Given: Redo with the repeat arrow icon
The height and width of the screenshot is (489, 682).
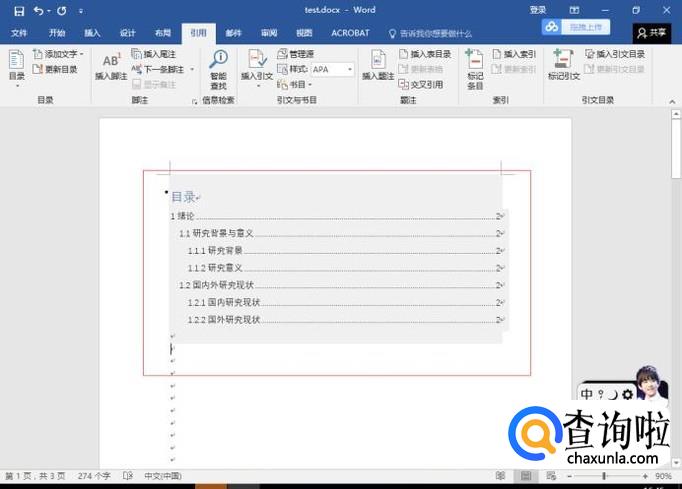Looking at the screenshot, I should tap(62, 11).
